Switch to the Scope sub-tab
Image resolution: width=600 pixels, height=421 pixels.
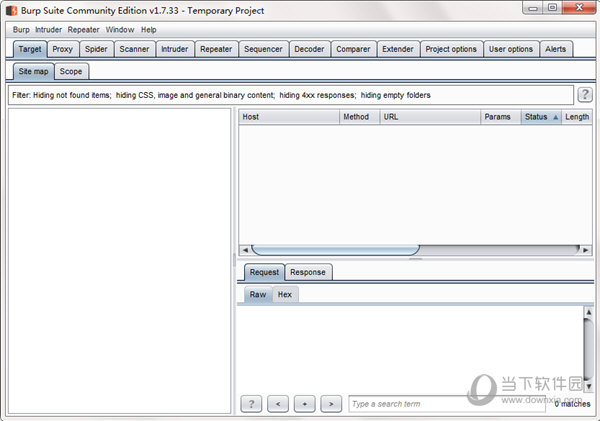point(71,72)
